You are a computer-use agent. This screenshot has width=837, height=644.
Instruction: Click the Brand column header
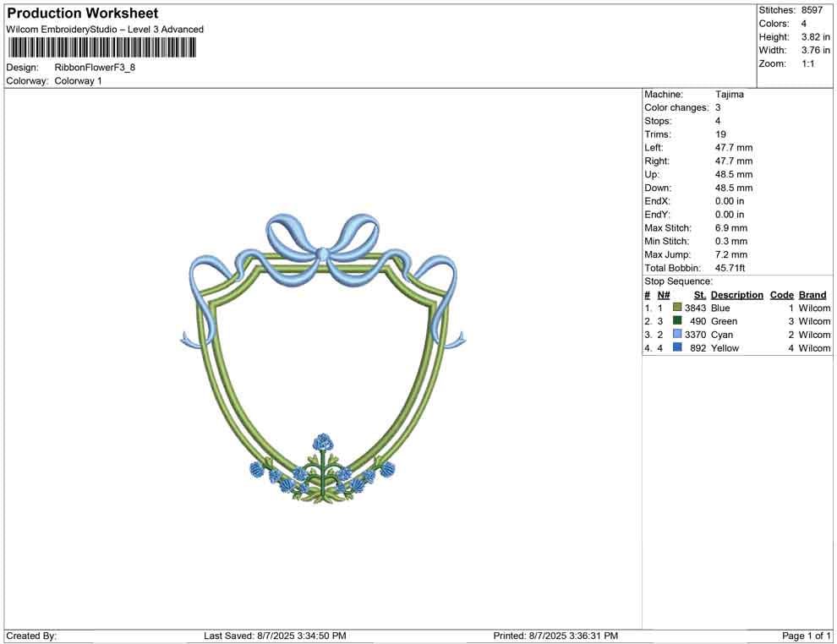click(812, 294)
